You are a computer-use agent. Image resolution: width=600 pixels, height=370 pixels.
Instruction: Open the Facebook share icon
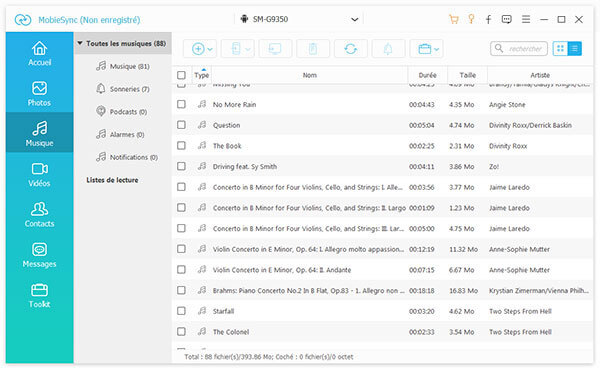pos(489,19)
